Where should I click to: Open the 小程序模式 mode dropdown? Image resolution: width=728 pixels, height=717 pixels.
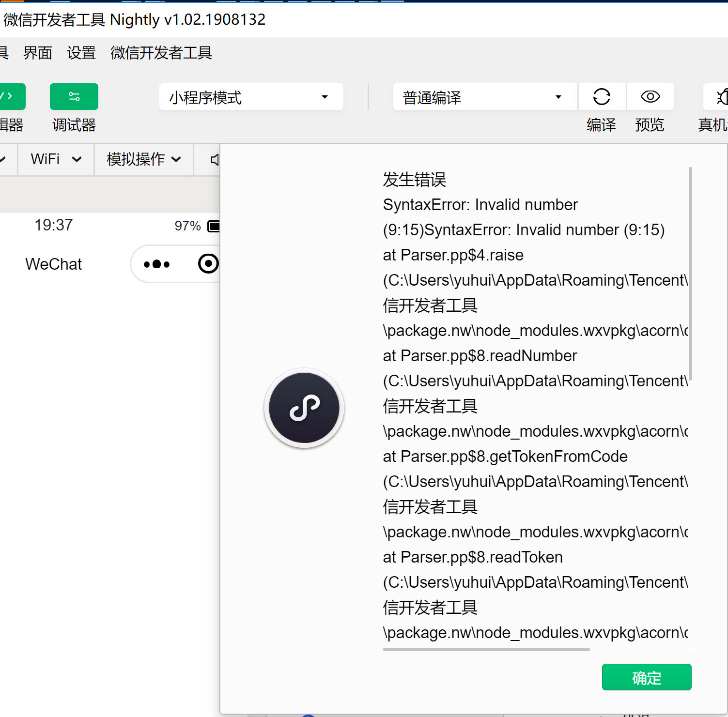tap(251, 97)
